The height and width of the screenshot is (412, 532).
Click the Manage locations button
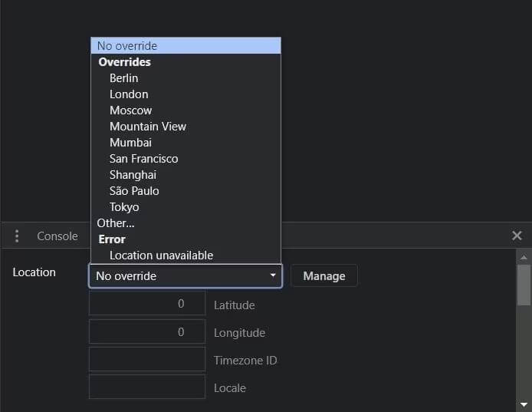point(324,275)
